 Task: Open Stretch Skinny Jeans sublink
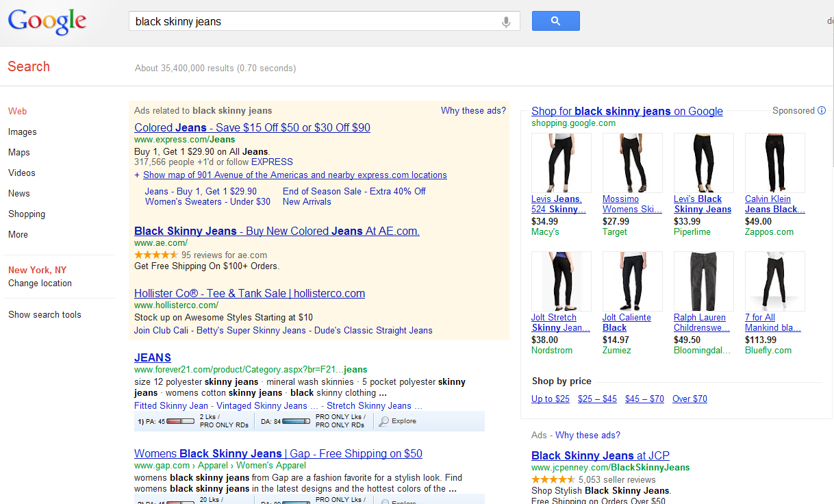point(374,405)
